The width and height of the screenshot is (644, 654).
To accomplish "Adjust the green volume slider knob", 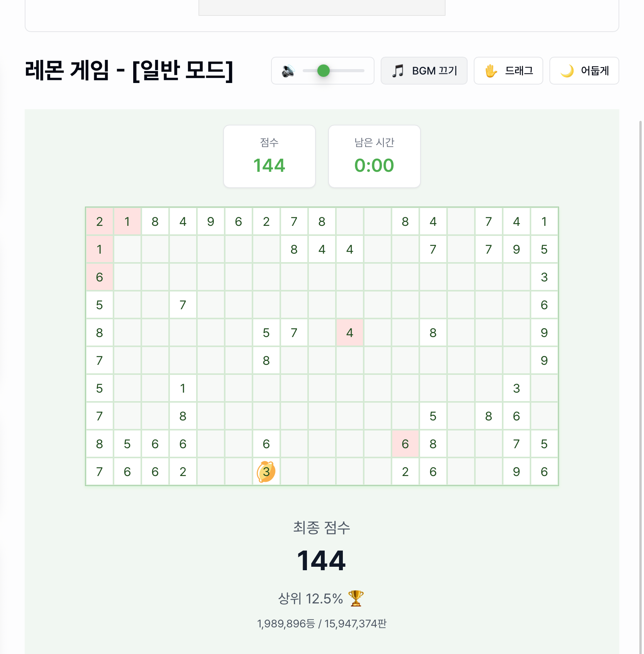I will tap(324, 71).
